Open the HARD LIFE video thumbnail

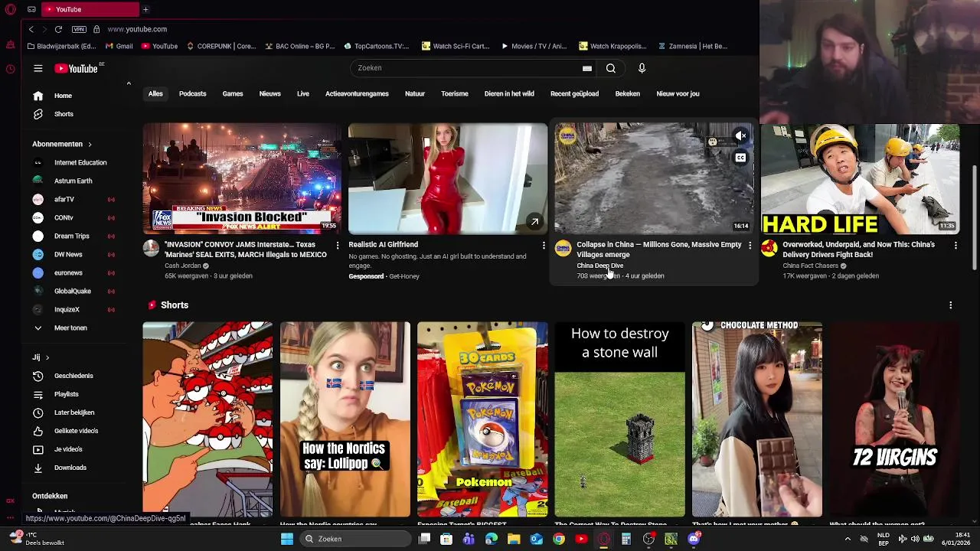(x=860, y=178)
